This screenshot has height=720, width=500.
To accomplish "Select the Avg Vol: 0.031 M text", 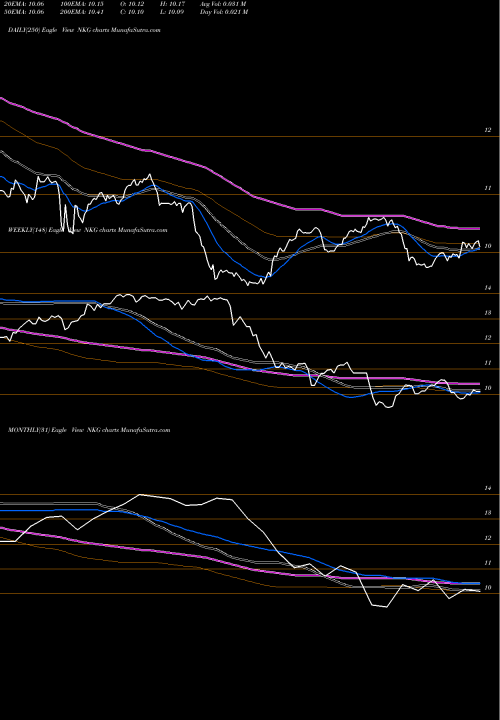I will [x=223, y=4].
